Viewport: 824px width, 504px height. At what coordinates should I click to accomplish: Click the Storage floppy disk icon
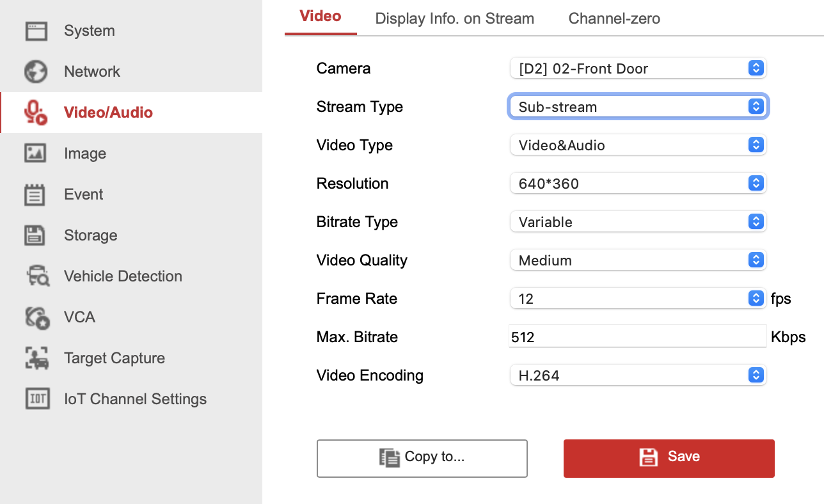tap(36, 235)
